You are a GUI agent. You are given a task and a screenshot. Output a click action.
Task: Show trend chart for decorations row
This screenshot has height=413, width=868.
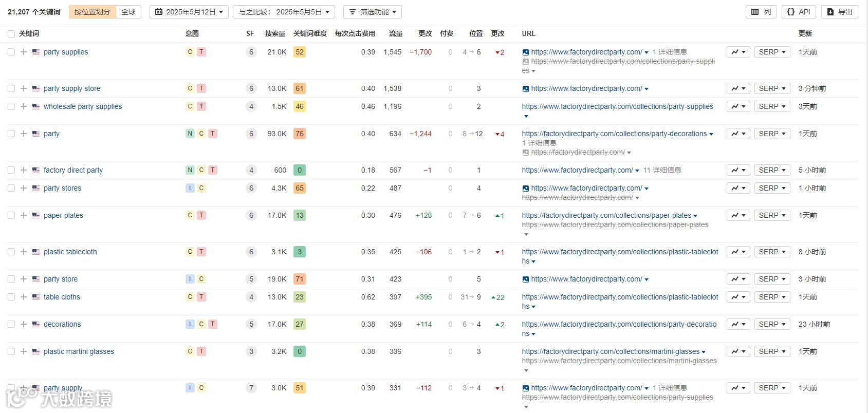(x=738, y=324)
